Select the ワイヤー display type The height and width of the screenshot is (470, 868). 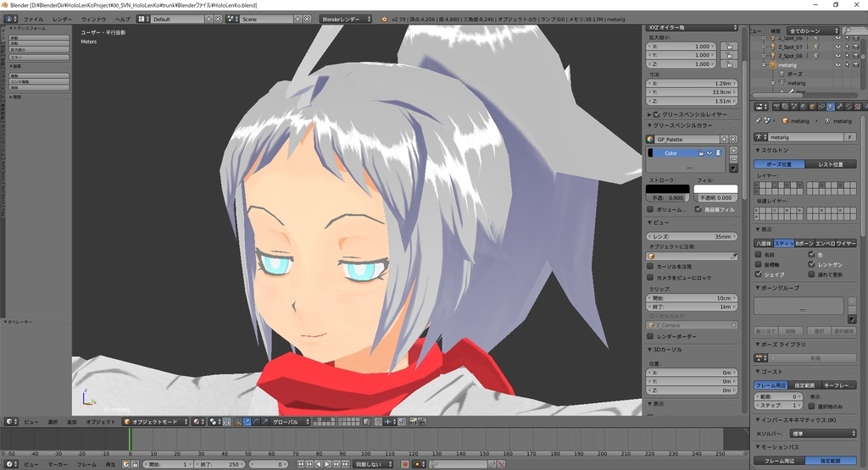tap(846, 243)
